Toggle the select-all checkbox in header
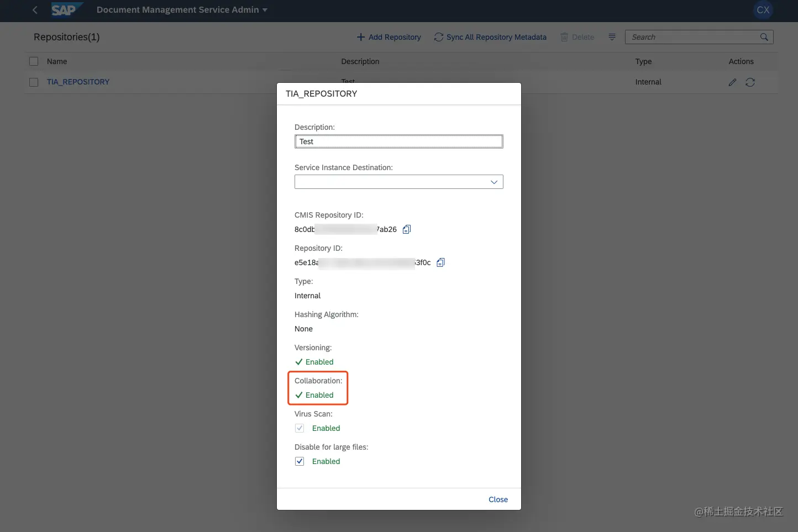The image size is (798, 532). point(34,61)
